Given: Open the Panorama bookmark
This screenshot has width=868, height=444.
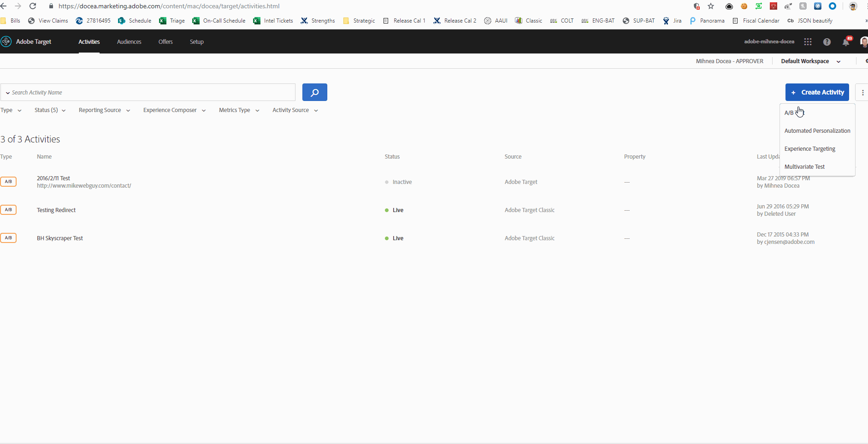Looking at the screenshot, I should pyautogui.click(x=707, y=21).
